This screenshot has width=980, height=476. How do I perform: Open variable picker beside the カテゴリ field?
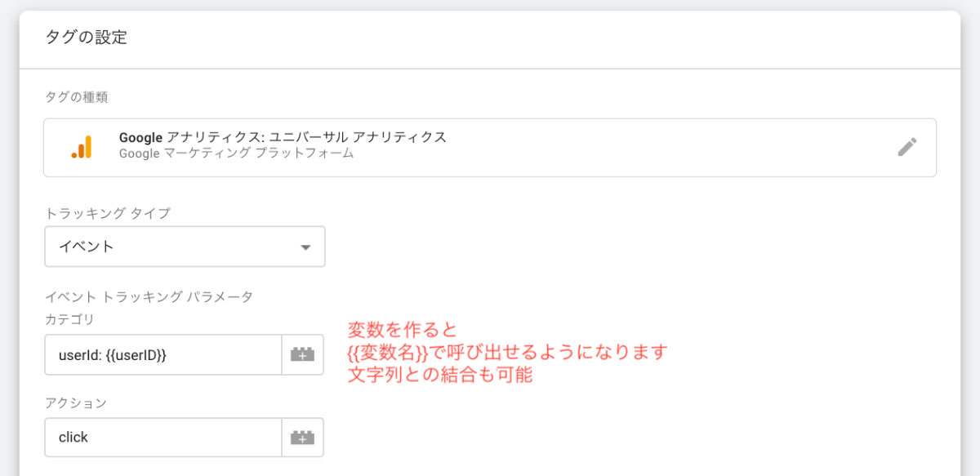pyautogui.click(x=302, y=355)
